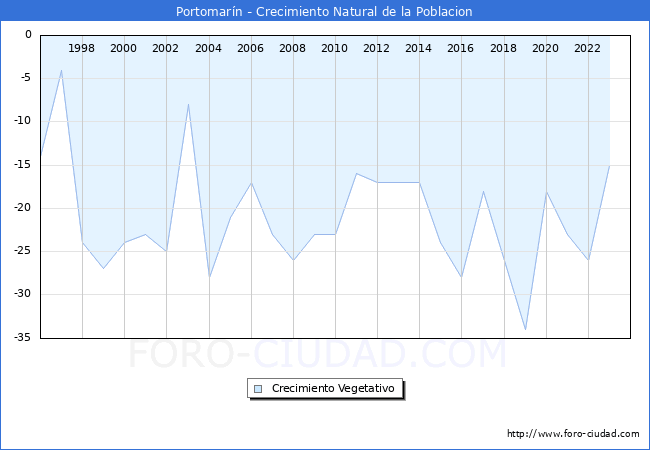Click the 2003 peak data point near -8
The width and height of the screenshot is (650, 450).
click(x=188, y=104)
